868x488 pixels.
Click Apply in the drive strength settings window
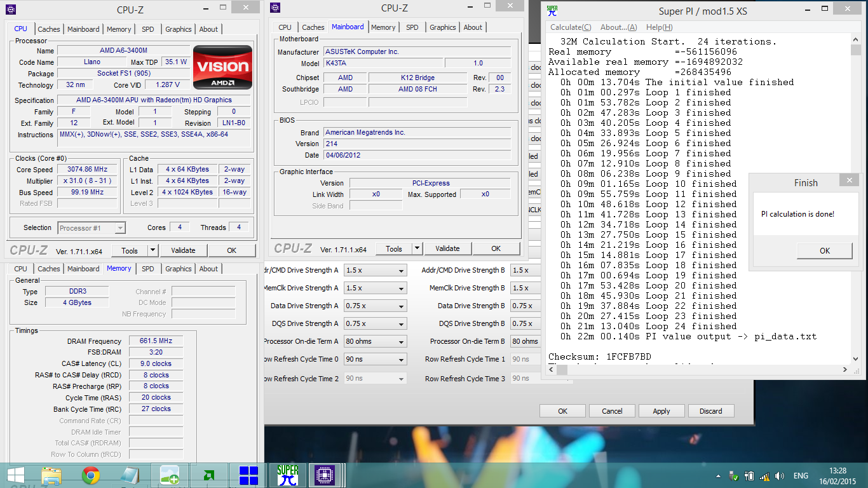[661, 411]
